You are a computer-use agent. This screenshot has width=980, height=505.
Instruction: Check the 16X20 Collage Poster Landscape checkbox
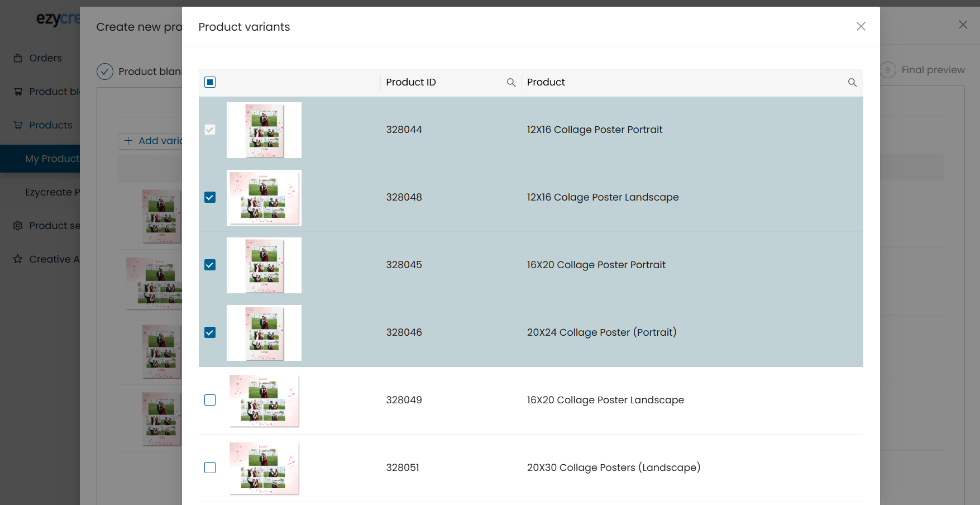point(210,400)
